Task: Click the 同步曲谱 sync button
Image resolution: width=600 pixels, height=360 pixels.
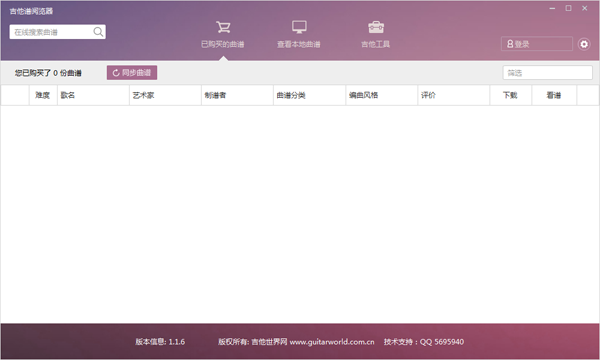Action: point(132,73)
